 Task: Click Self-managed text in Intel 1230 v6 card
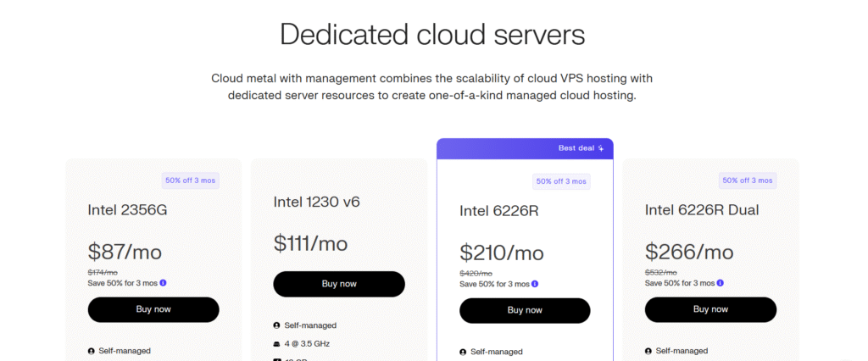coord(310,325)
